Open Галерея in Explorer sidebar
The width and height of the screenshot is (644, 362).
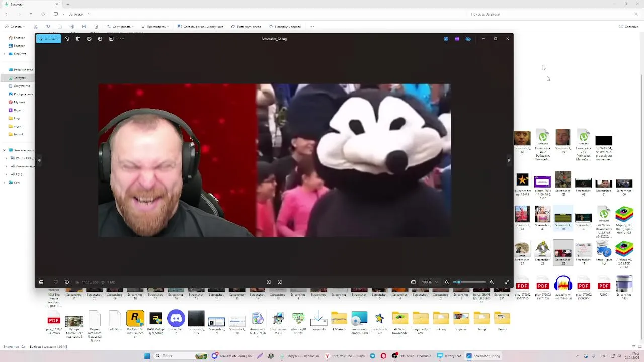click(x=17, y=46)
